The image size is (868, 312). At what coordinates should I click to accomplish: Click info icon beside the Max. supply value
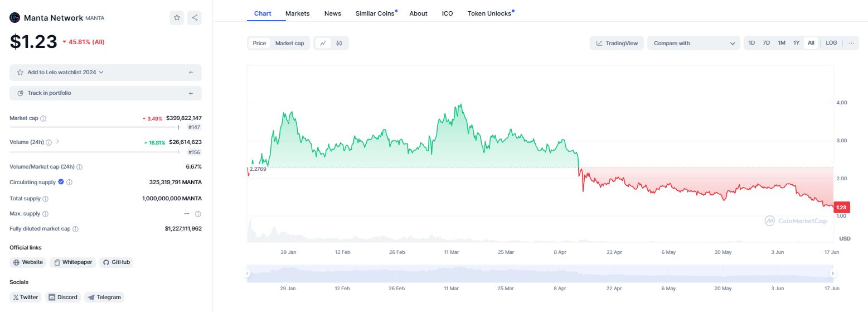pyautogui.click(x=198, y=214)
